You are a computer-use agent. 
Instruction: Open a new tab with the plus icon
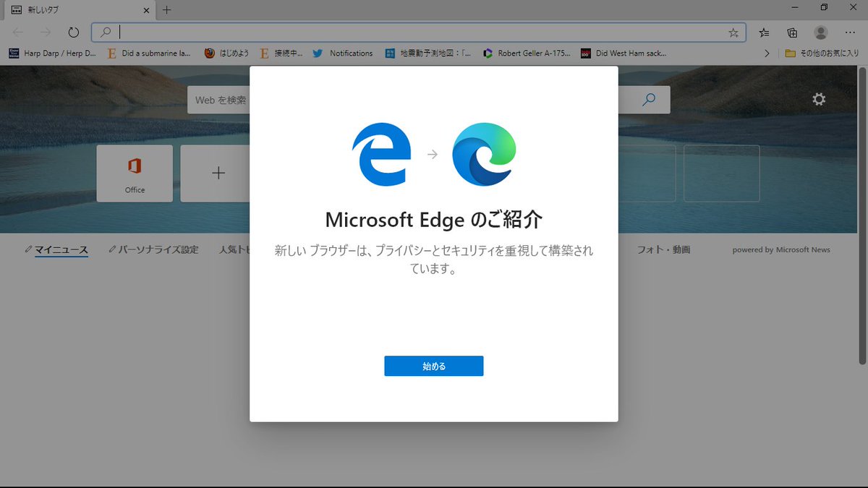[166, 10]
